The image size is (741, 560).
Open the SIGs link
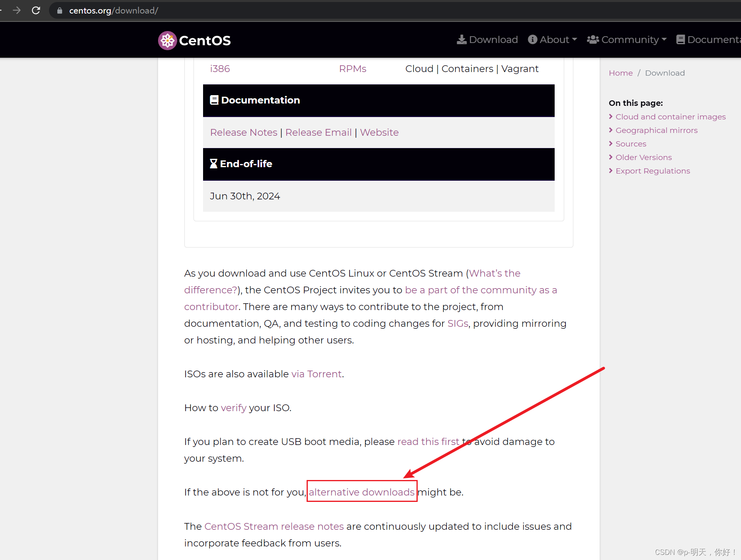458,324
